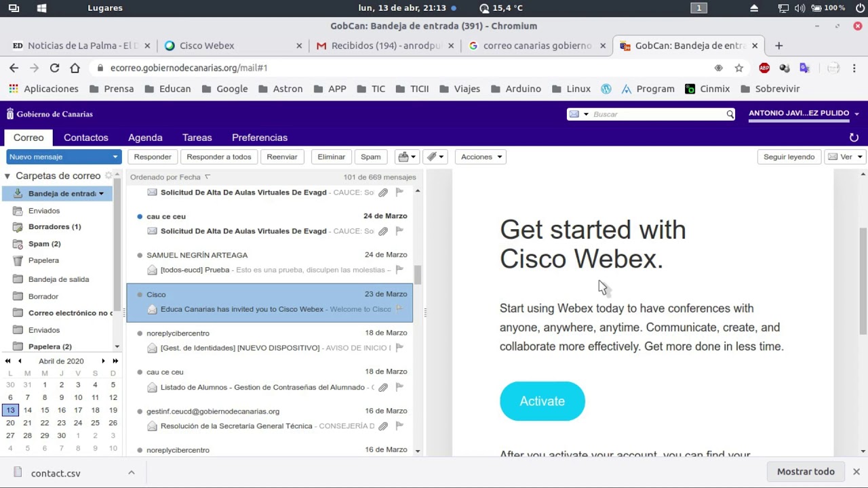Expand the Acciones dropdown
Viewport: 868px width, 488px height.
(x=481, y=157)
